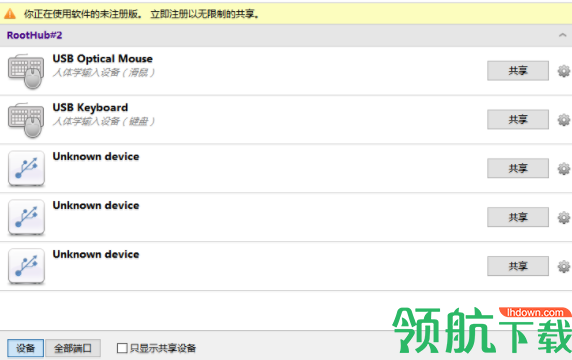This screenshot has height=360, width=572.
Task: Select the USB Optical Mouse title text
Action: [103, 59]
